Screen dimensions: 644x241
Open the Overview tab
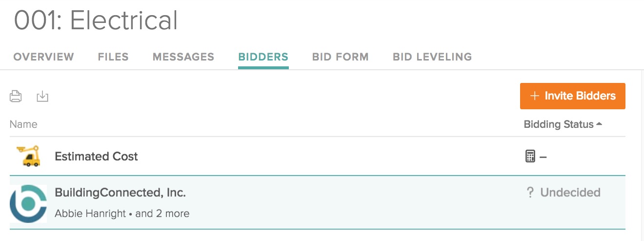43,57
